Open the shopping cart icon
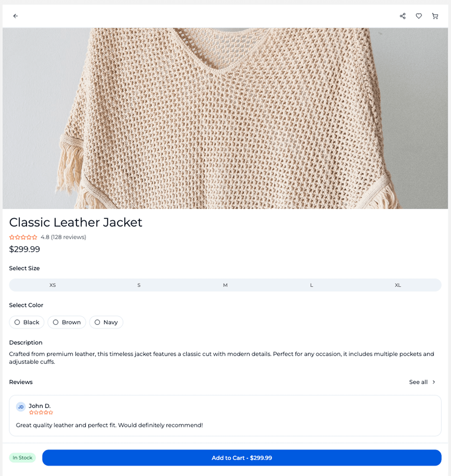The image size is (451, 476). coord(435,16)
